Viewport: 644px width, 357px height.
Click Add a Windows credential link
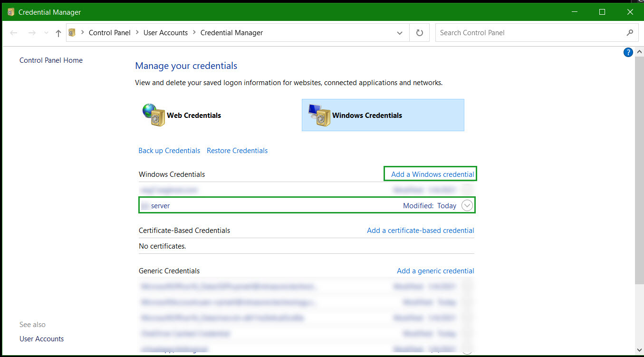point(432,174)
